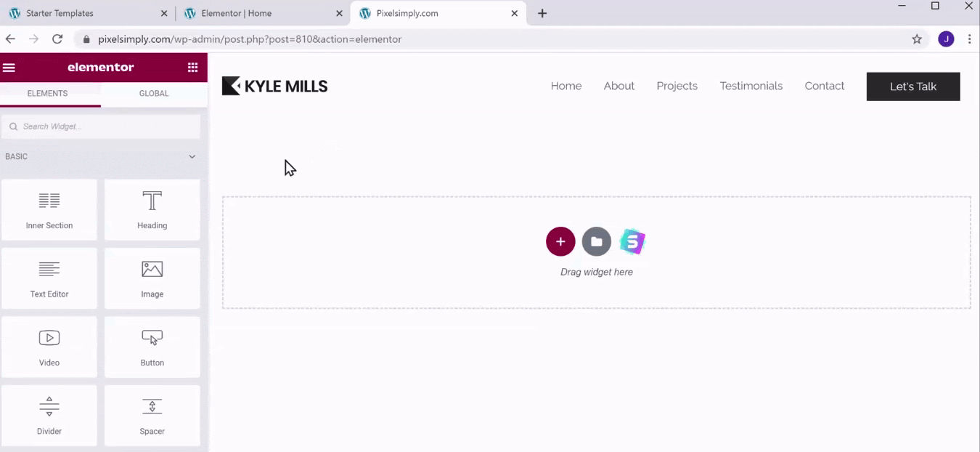Switch to the GLOBAL tab

153,93
